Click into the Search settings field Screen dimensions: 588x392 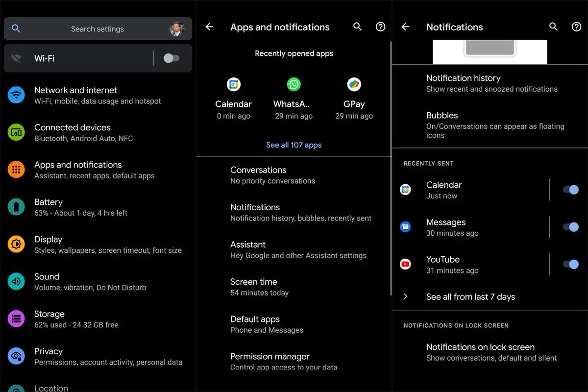(x=98, y=29)
